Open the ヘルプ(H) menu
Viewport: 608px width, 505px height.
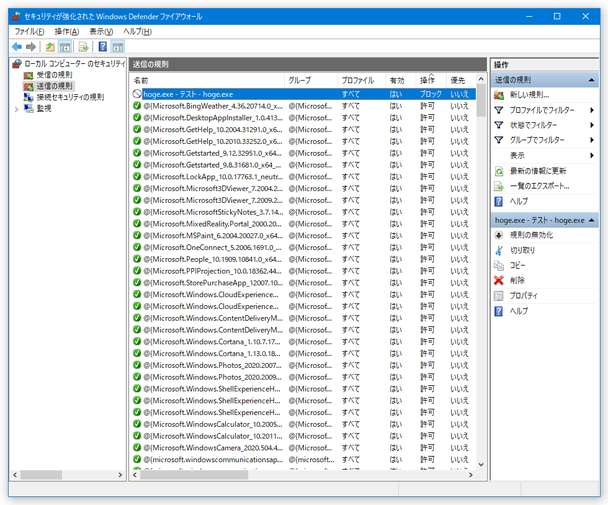pyautogui.click(x=137, y=32)
